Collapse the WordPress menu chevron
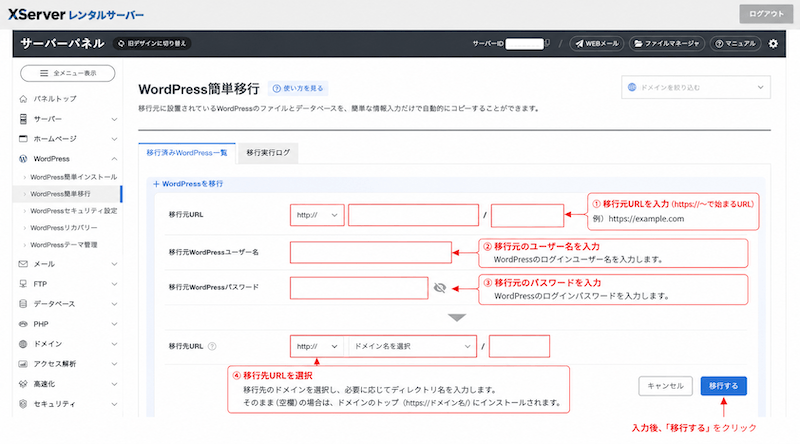Viewport: 800px width, 444px height. coord(114,159)
